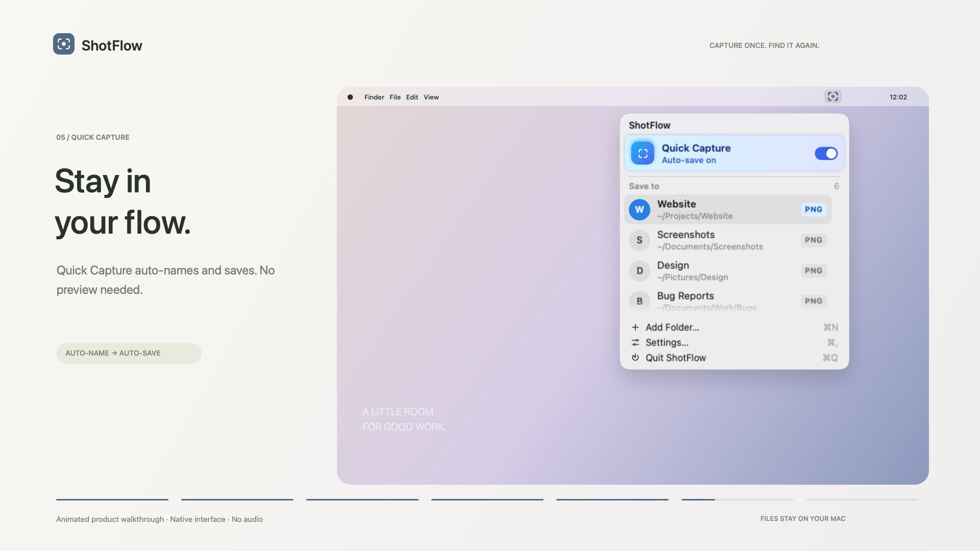The image size is (980, 551).
Task: Click the AUTO-NAME → AUTO-SAVE pill
Action: [x=129, y=353]
